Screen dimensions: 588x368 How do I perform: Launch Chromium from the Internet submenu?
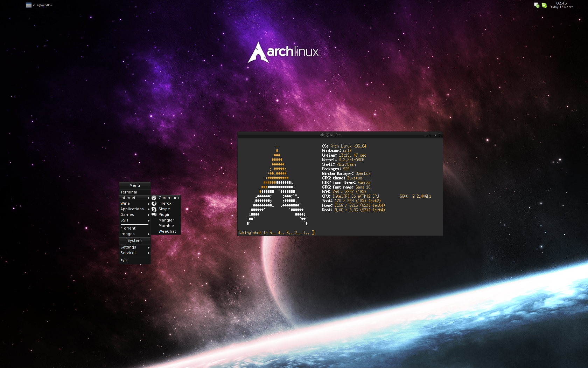point(166,198)
